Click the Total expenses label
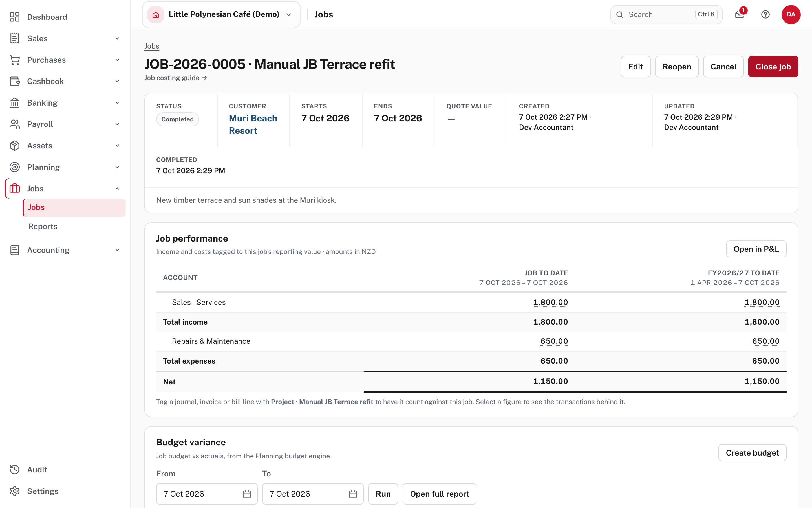The height and width of the screenshot is (508, 812). click(x=189, y=361)
